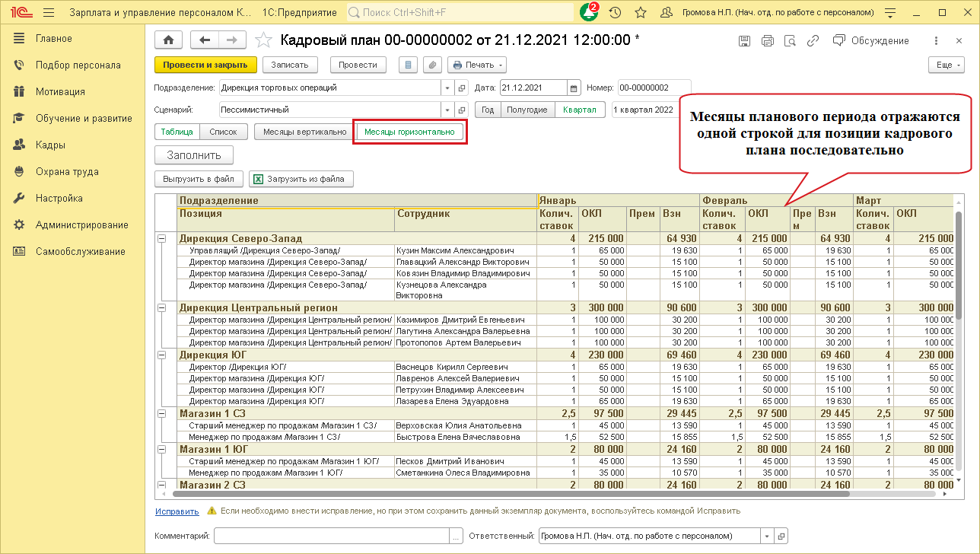Select the Полугодие period toggle
The height and width of the screenshot is (554, 980).
click(527, 110)
